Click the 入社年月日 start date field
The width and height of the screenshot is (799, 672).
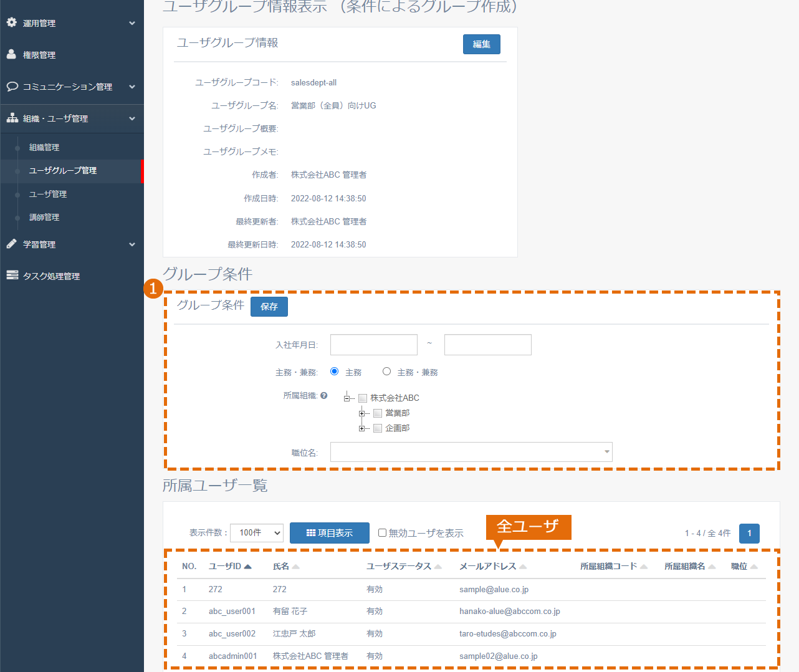pos(374,345)
